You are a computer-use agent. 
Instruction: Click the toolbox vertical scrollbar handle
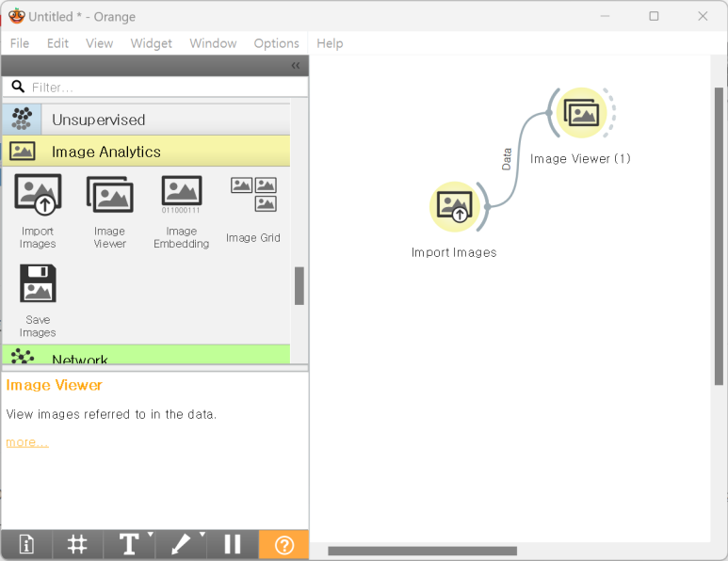tap(299, 286)
